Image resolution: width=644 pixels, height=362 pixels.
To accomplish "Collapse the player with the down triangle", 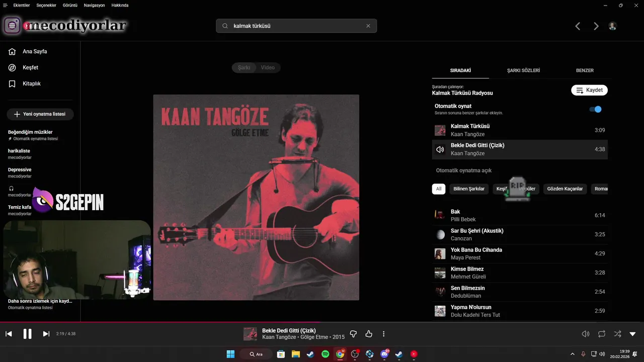I will 632,334.
